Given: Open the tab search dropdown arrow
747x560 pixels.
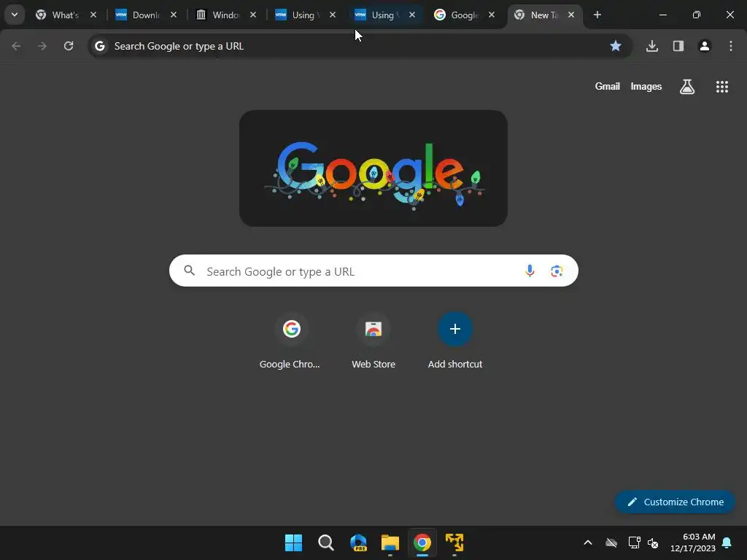Looking at the screenshot, I should tap(15, 15).
